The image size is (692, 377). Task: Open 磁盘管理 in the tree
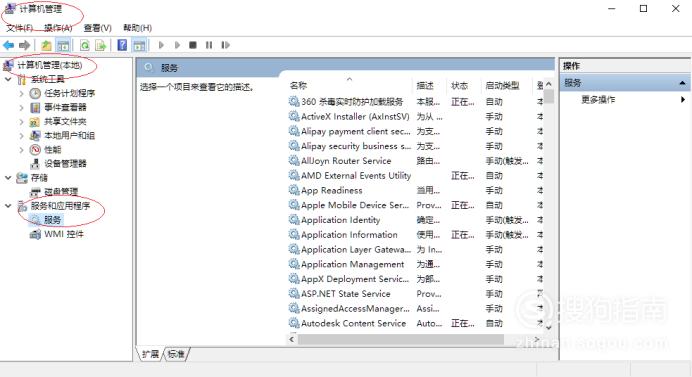point(61,192)
